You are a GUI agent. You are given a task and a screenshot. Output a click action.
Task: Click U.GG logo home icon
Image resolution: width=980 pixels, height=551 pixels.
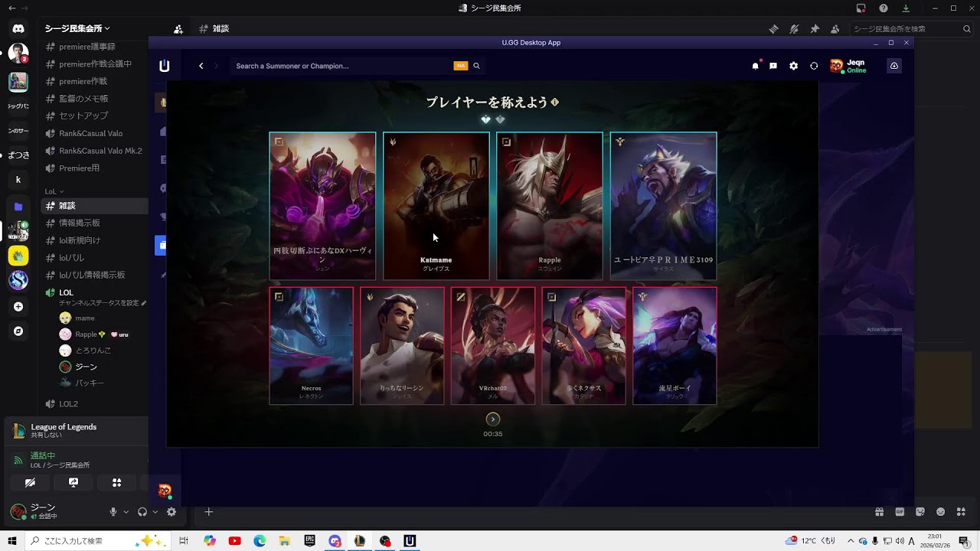pos(164,66)
